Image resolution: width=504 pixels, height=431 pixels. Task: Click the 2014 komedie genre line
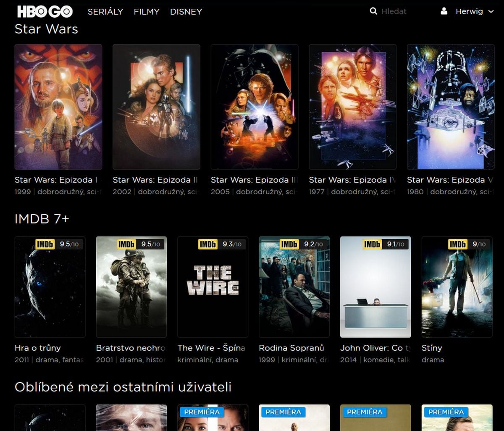click(375, 360)
